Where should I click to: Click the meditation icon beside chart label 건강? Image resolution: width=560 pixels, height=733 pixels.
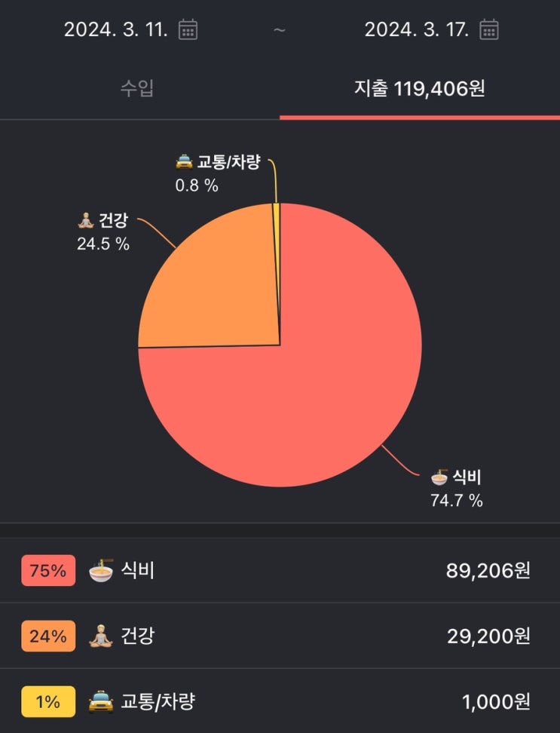tap(85, 221)
